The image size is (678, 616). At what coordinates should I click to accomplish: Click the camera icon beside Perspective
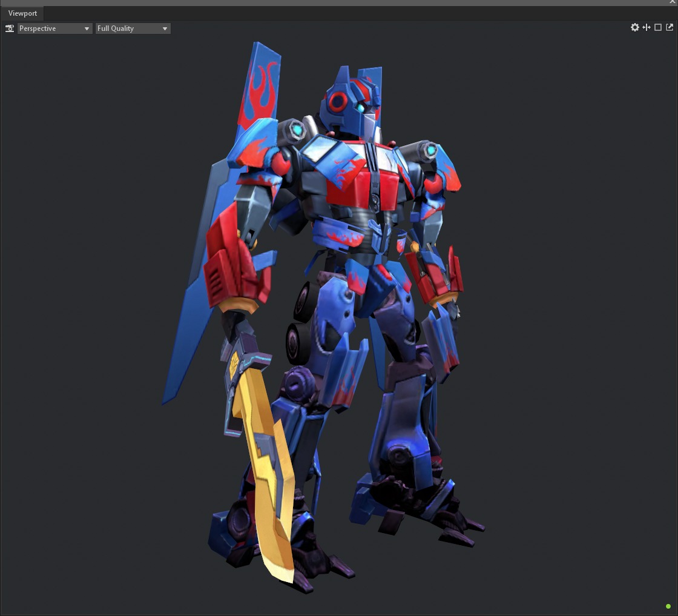coord(10,28)
